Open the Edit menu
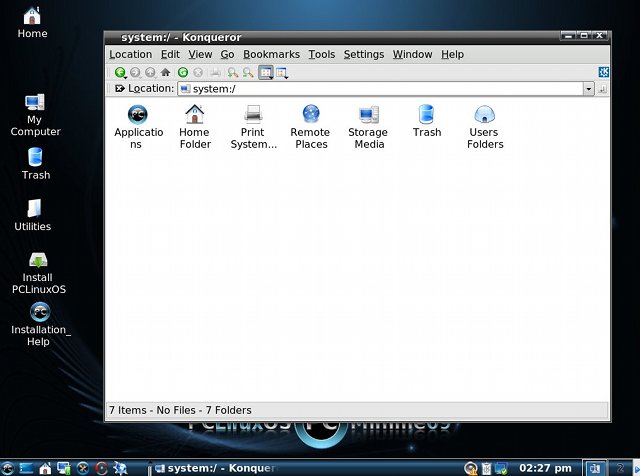 tap(170, 54)
